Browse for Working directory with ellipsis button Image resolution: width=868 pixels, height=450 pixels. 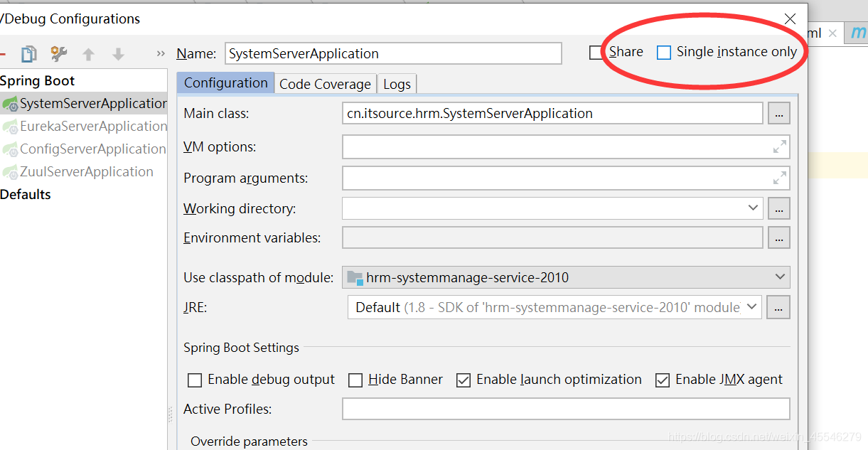click(x=779, y=208)
